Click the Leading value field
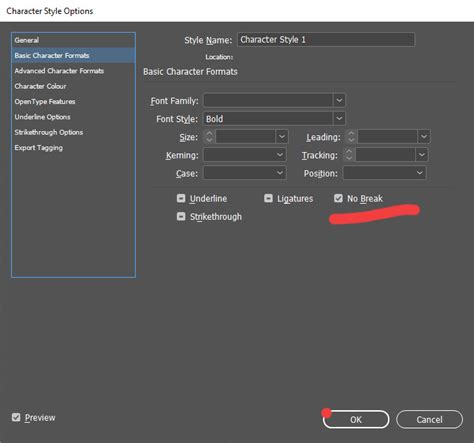 (387, 137)
